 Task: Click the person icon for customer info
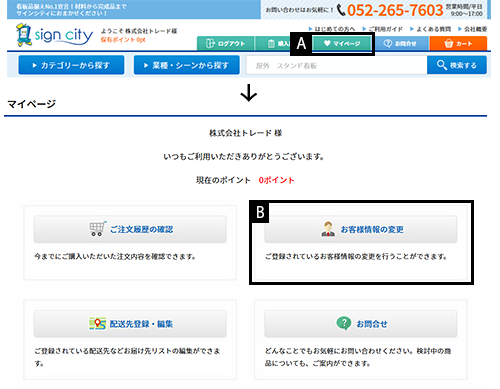tap(328, 229)
